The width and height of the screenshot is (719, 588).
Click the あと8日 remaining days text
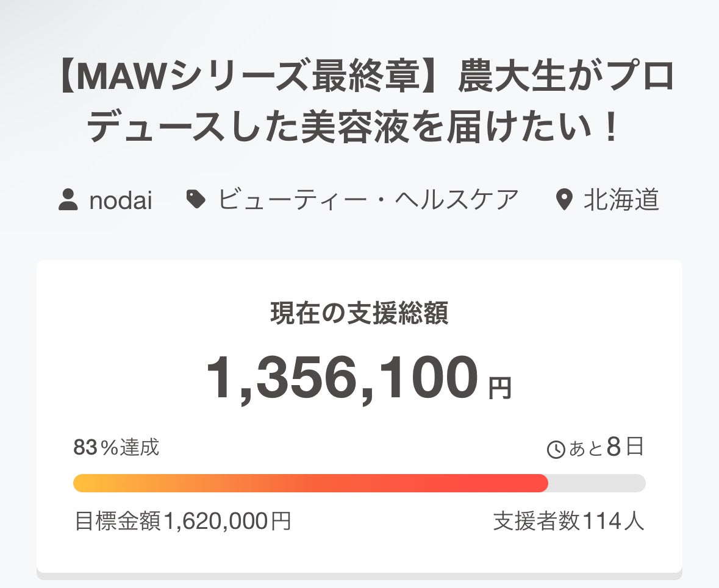606,448
